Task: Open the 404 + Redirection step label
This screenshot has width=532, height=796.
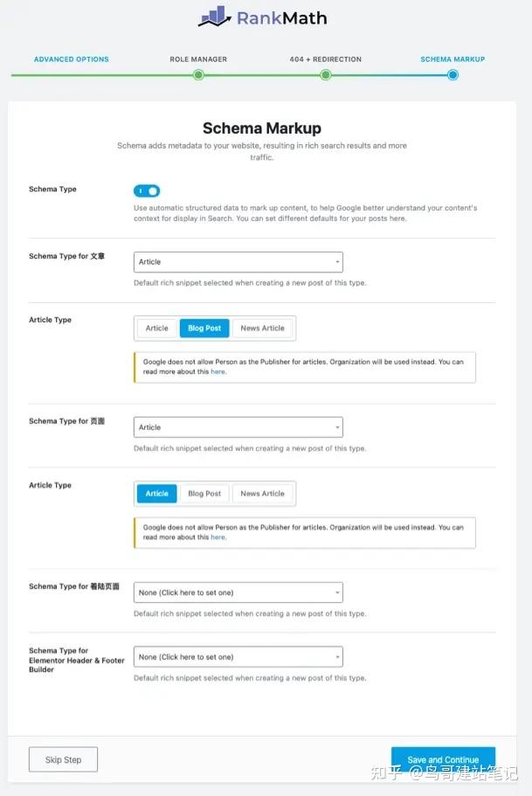Action: coord(326,59)
